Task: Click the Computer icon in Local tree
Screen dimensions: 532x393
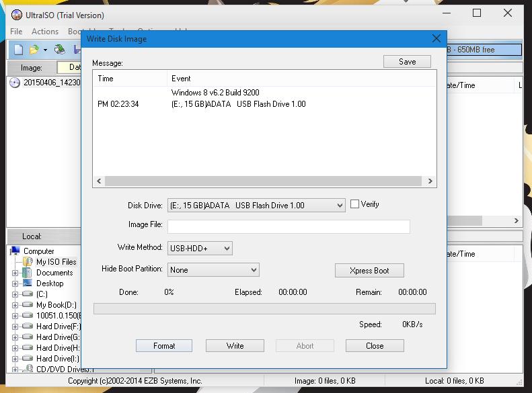Action: pyautogui.click(x=15, y=251)
